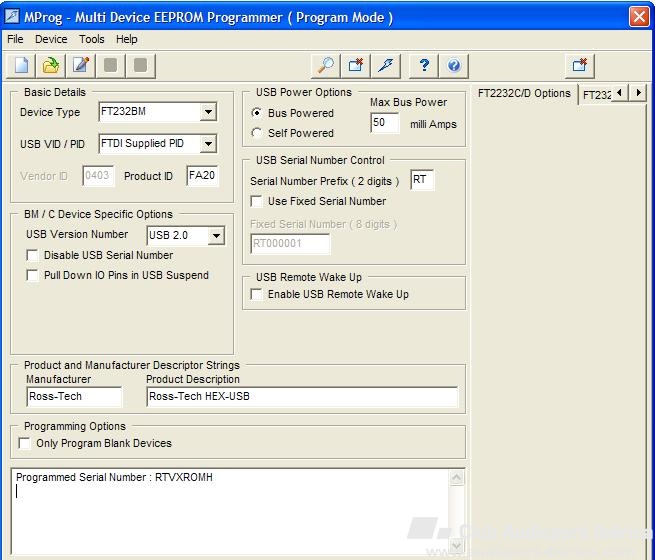Select the Self Powered radio button
The width and height of the screenshot is (655, 560).
coord(256,133)
